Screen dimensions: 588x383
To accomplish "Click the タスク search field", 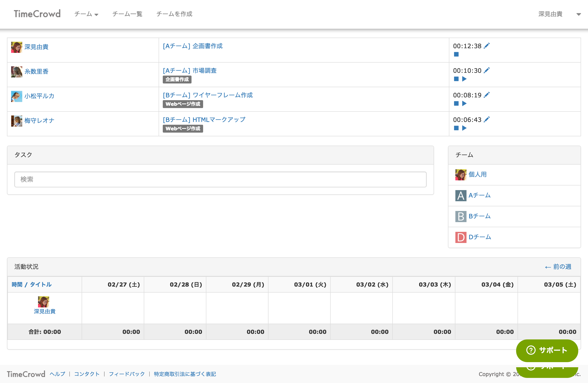I will [x=220, y=179].
